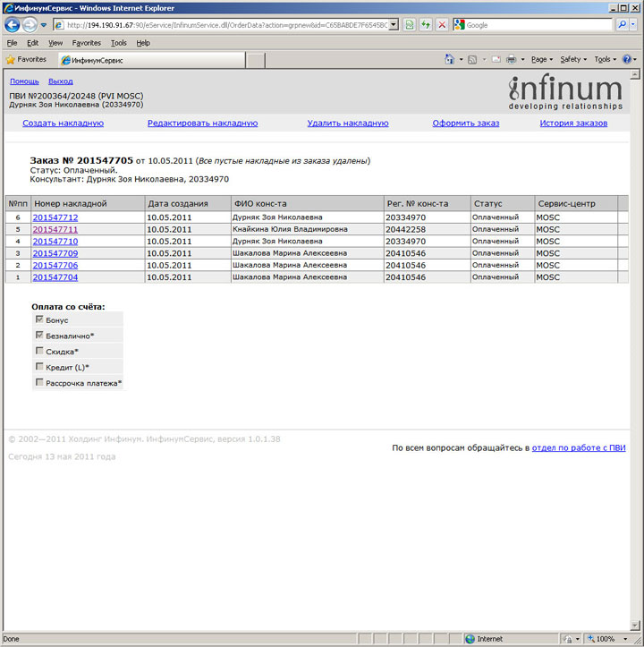Image resolution: width=644 pixels, height=647 pixels.
Task: Open the Edit menu
Action: pyautogui.click(x=32, y=43)
